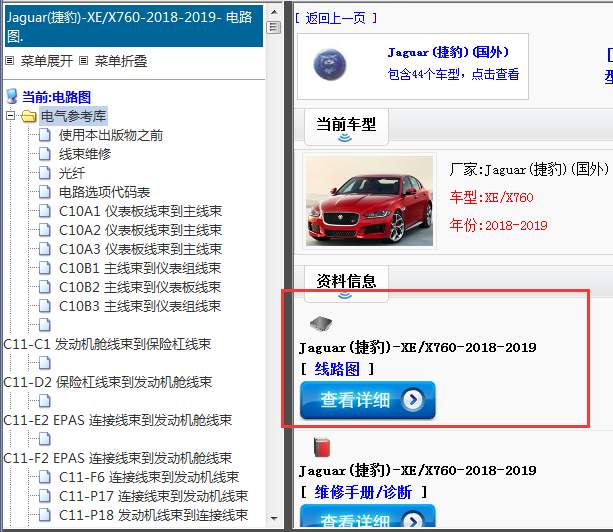Image resolution: width=613 pixels, height=532 pixels.
Task: Open the 线路图 link
Action: coord(337,369)
